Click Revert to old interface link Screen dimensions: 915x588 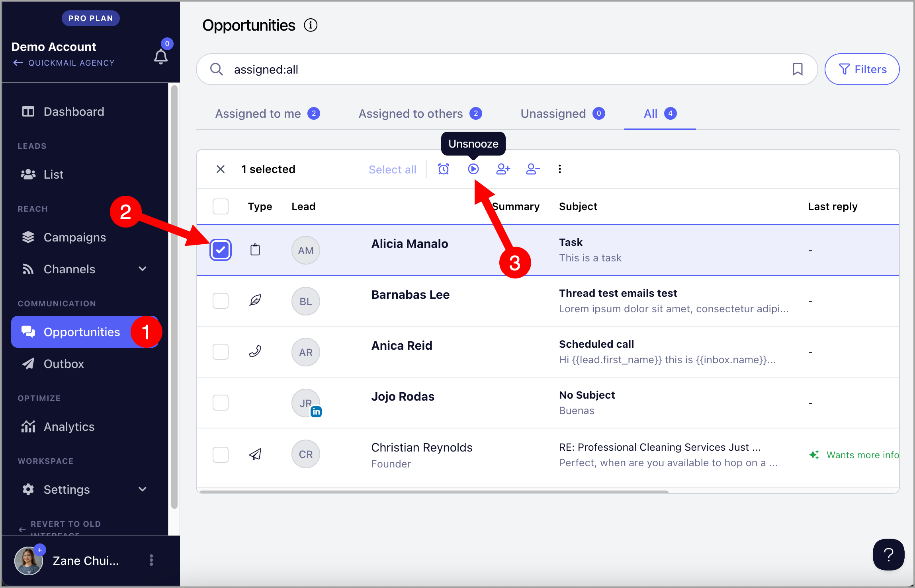[60, 528]
